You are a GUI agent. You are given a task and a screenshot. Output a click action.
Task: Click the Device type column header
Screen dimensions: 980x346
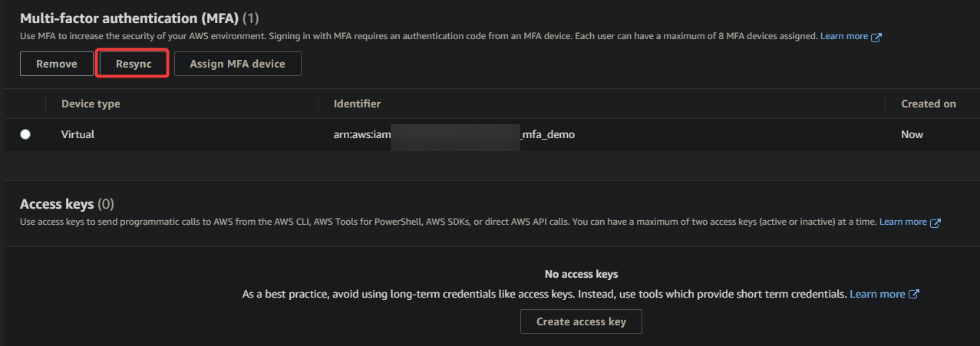[91, 104]
